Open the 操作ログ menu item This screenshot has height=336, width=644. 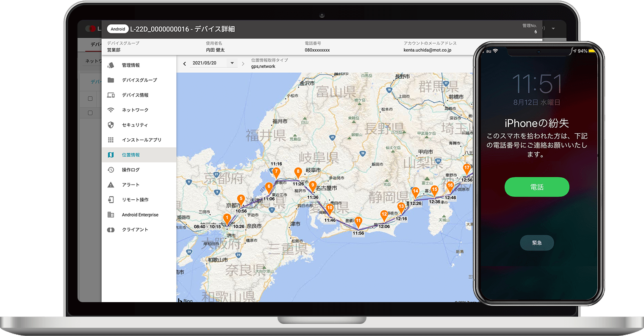(x=139, y=170)
